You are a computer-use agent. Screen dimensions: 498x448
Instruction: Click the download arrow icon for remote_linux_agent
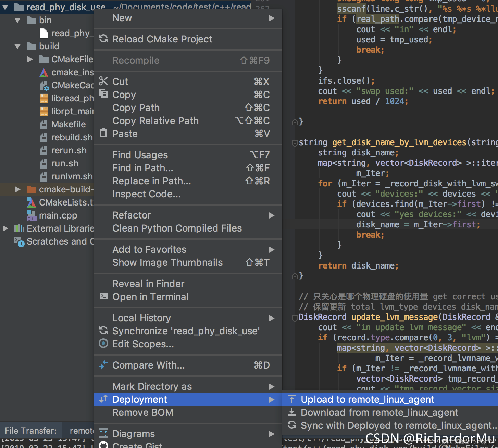tap(292, 412)
